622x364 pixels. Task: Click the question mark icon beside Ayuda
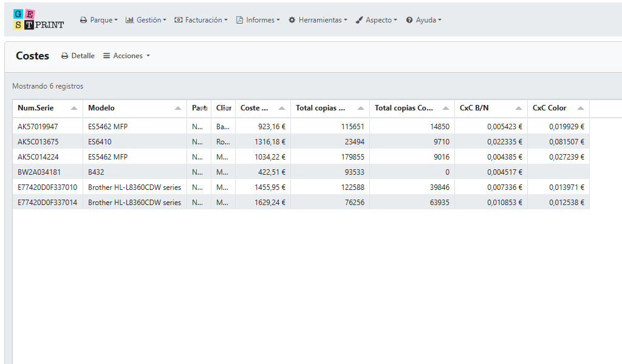click(x=409, y=20)
